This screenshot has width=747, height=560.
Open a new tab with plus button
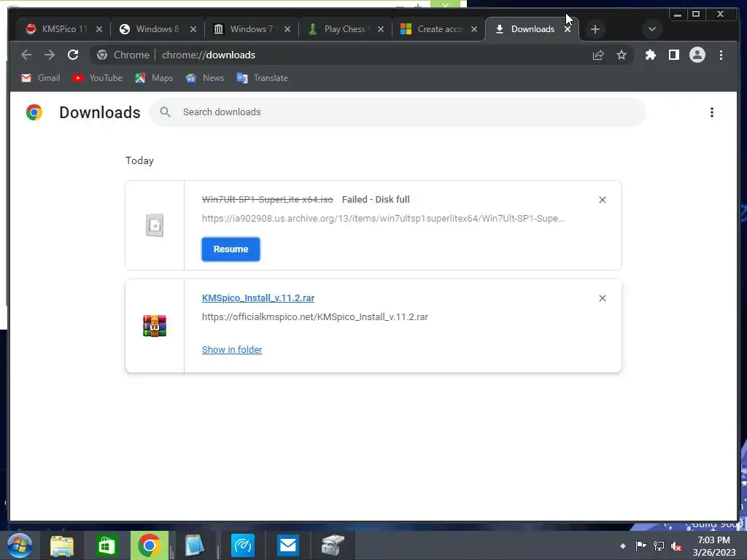[x=595, y=29]
